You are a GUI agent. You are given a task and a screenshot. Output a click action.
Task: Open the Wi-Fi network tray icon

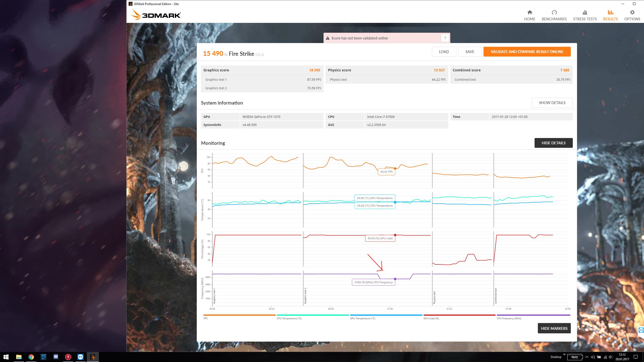click(605, 357)
